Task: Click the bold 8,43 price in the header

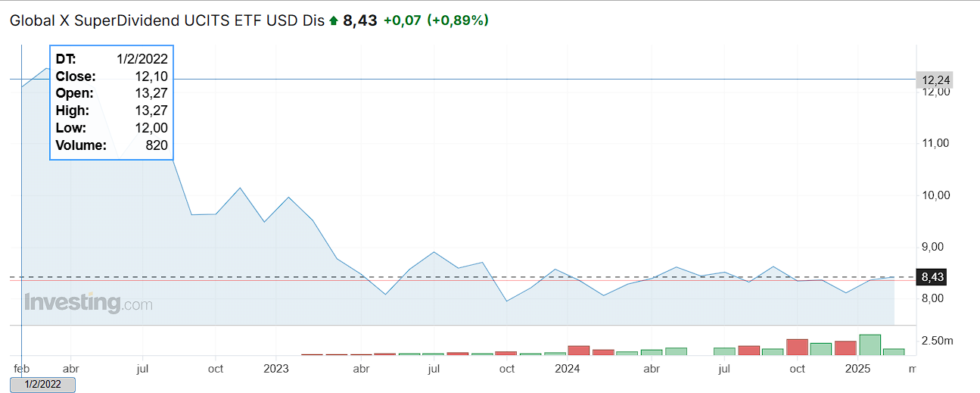Action: [x=359, y=20]
